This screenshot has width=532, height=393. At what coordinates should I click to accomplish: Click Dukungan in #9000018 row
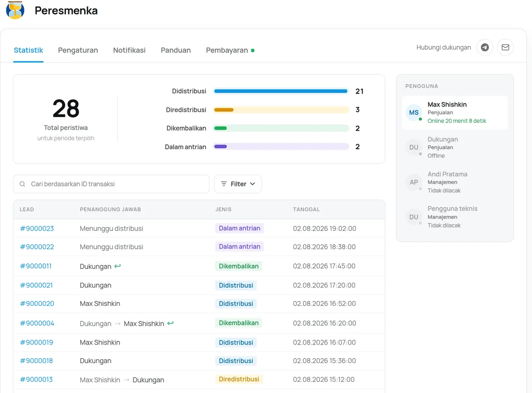[x=95, y=361]
